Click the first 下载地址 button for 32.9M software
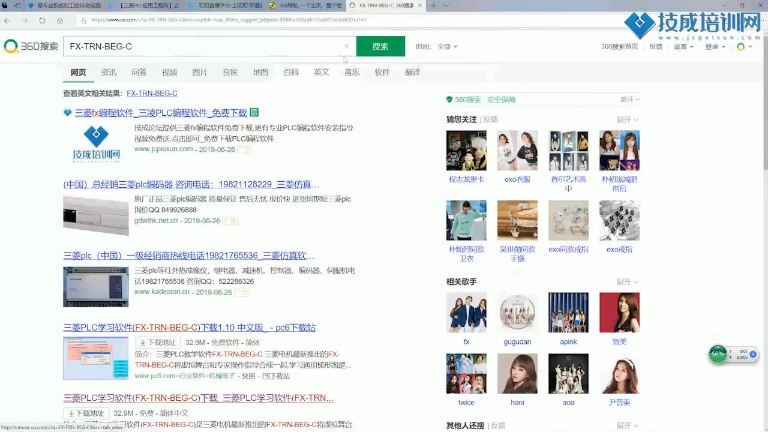Image resolution: width=768 pixels, height=432 pixels. point(158,342)
